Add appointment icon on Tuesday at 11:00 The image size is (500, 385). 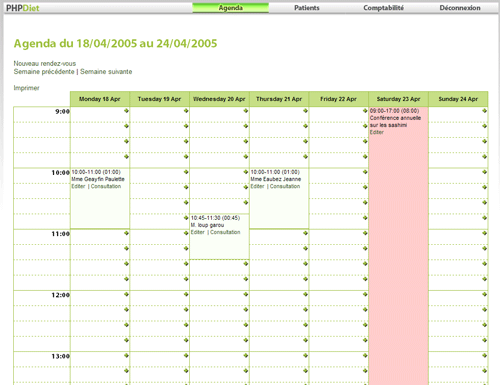tap(186, 233)
